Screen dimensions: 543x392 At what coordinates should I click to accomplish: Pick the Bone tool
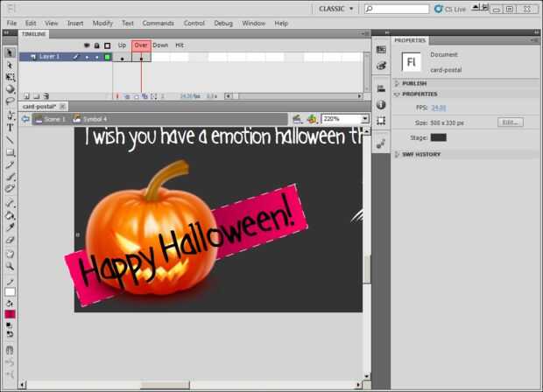[x=10, y=203]
